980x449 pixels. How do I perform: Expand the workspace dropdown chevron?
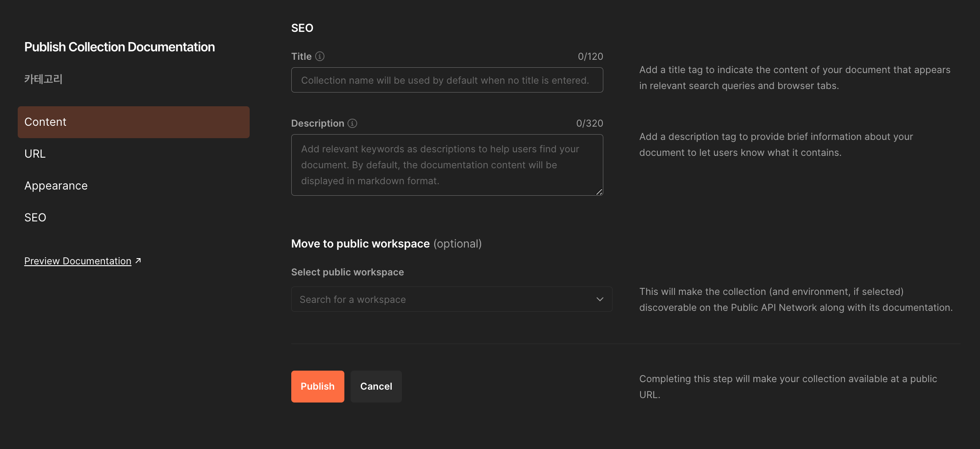600,299
